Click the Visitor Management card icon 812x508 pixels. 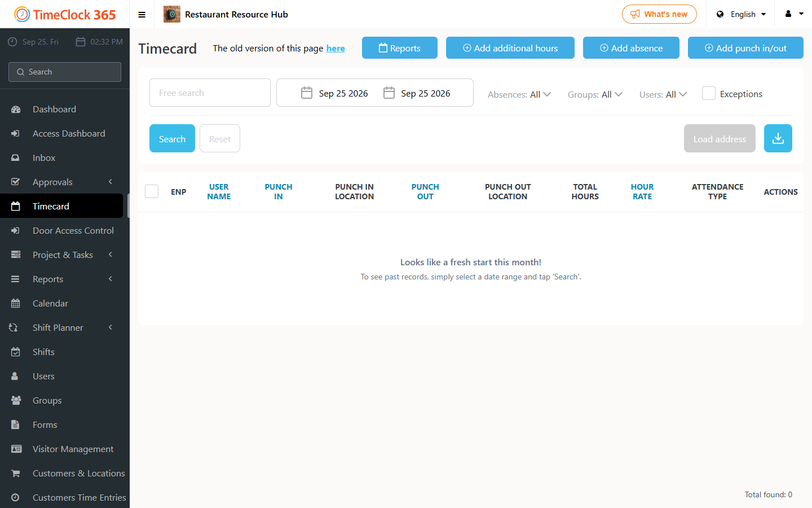pyautogui.click(x=16, y=449)
